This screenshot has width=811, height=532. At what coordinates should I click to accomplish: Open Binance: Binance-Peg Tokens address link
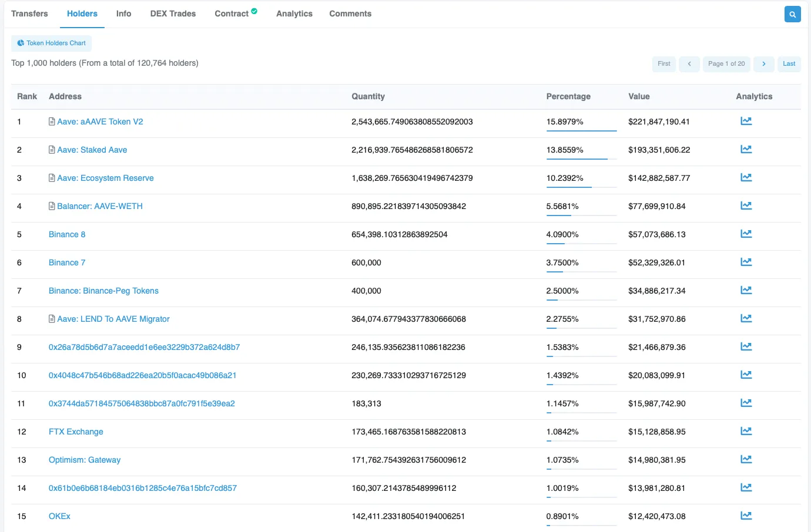pos(103,291)
